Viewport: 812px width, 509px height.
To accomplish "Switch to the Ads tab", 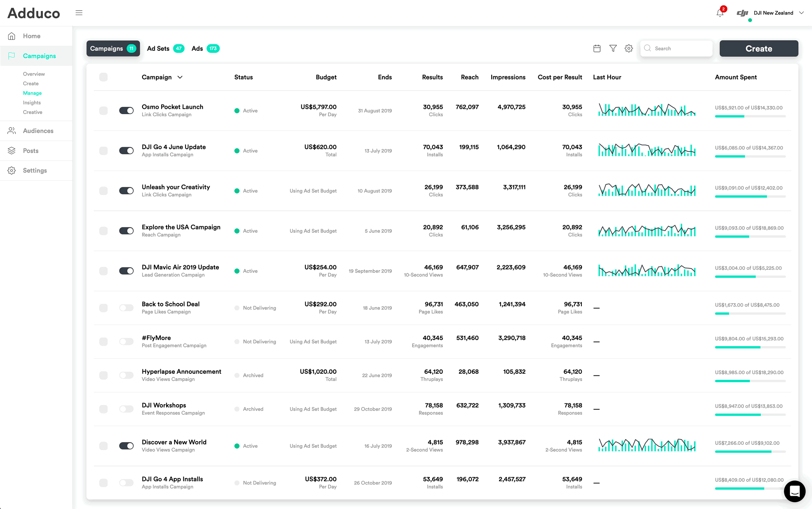I will (205, 48).
